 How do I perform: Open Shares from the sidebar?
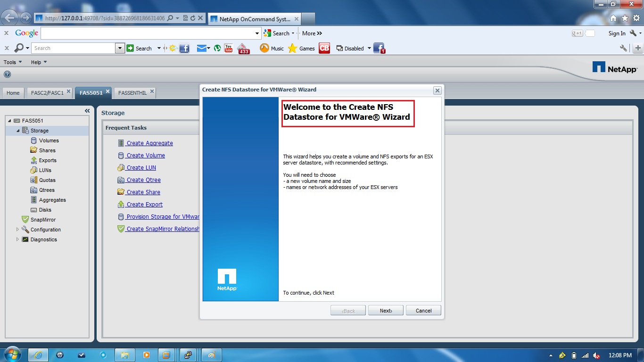[x=48, y=150]
